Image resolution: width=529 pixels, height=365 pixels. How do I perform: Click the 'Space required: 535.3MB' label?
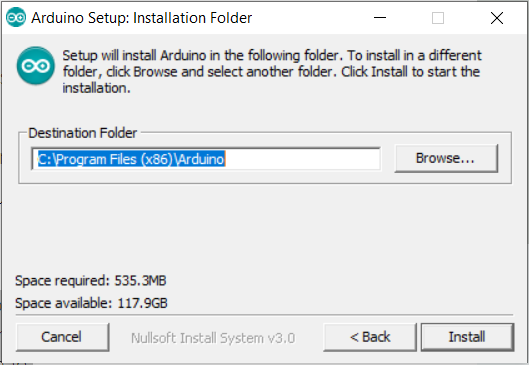90,280
